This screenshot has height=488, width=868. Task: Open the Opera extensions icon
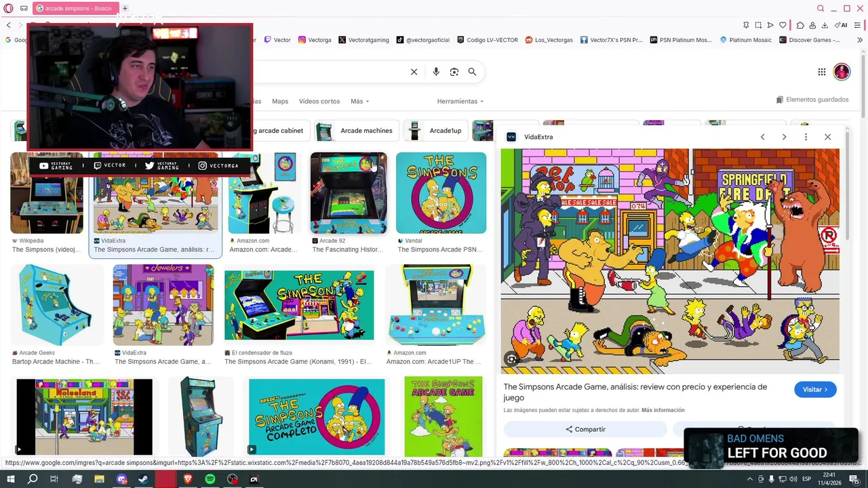pyautogui.click(x=800, y=25)
